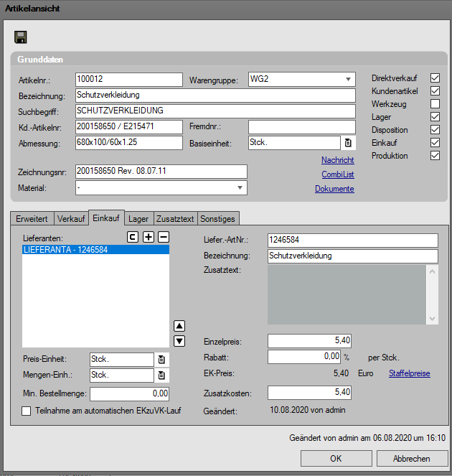The height and width of the screenshot is (476, 452).
Task: Enable the Werkzeug checkbox
Action: coord(435,104)
